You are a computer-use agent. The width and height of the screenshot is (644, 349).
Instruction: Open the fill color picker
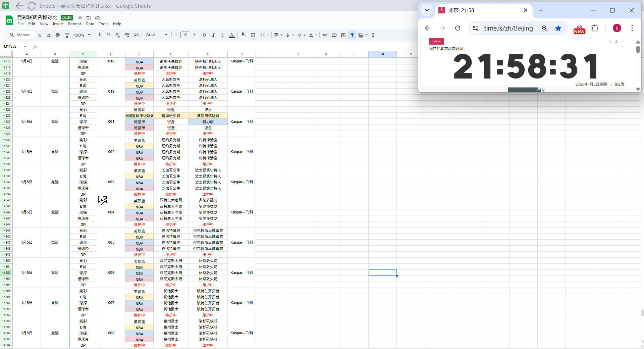(244, 35)
